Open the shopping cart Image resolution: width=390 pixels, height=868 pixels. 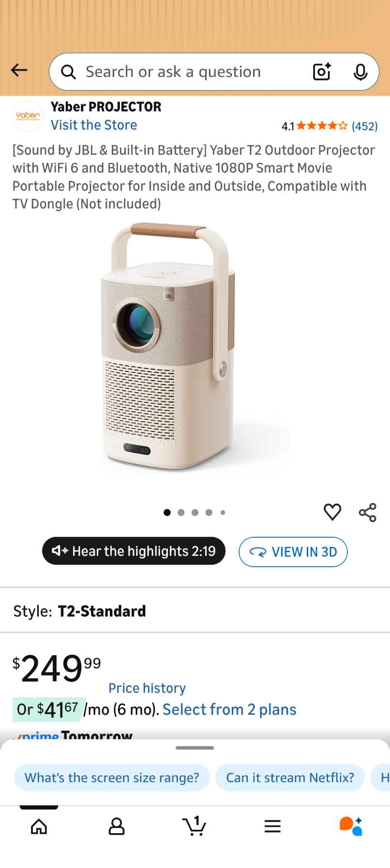[195, 826]
